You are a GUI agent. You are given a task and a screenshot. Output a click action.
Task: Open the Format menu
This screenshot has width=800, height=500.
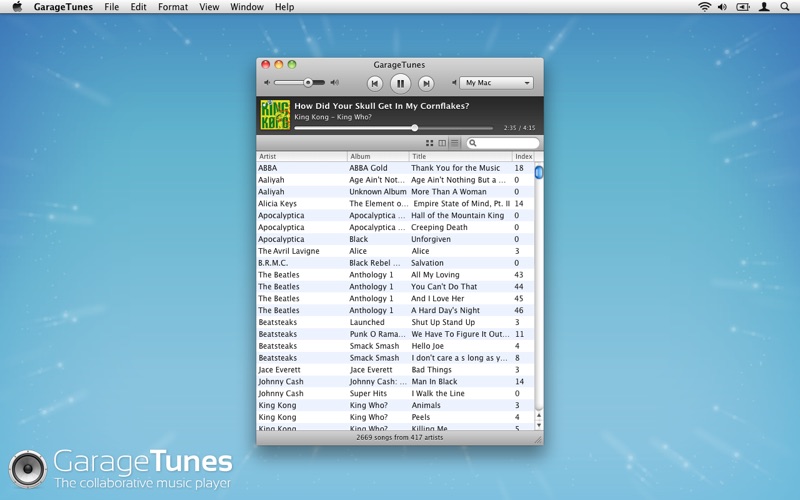point(172,7)
